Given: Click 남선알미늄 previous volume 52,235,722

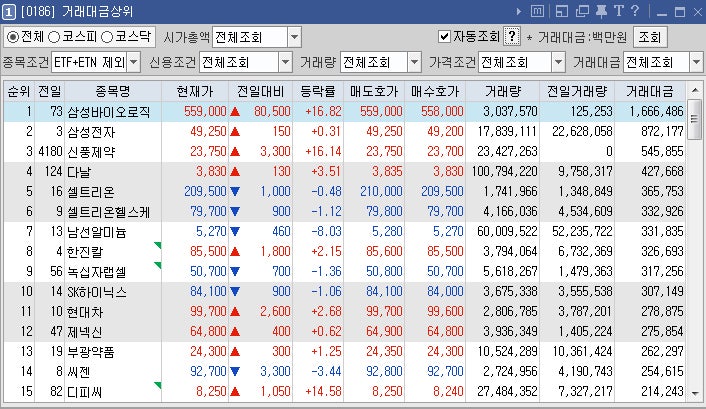Looking at the screenshot, I should [582, 232].
